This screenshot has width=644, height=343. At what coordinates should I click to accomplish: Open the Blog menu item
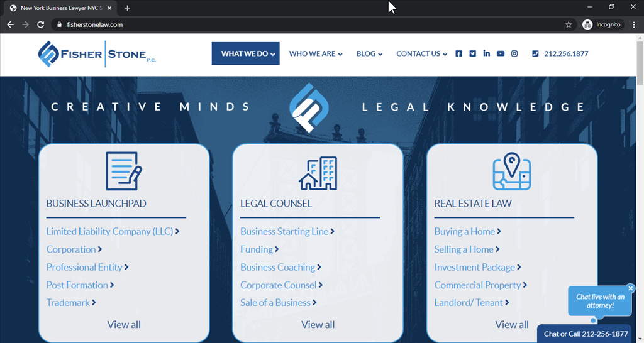click(x=369, y=54)
